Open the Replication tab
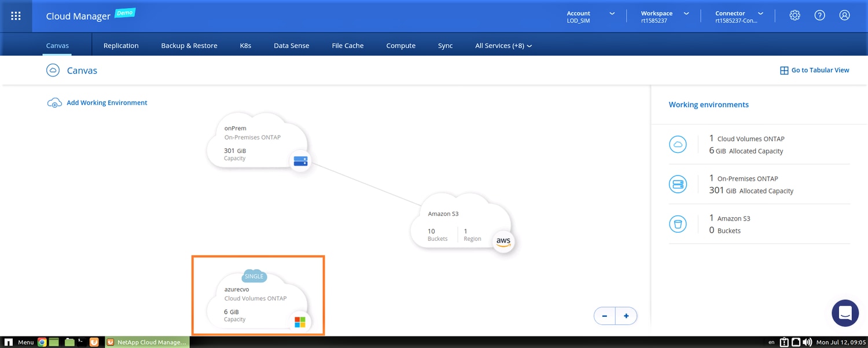The width and height of the screenshot is (868, 348). click(x=121, y=46)
